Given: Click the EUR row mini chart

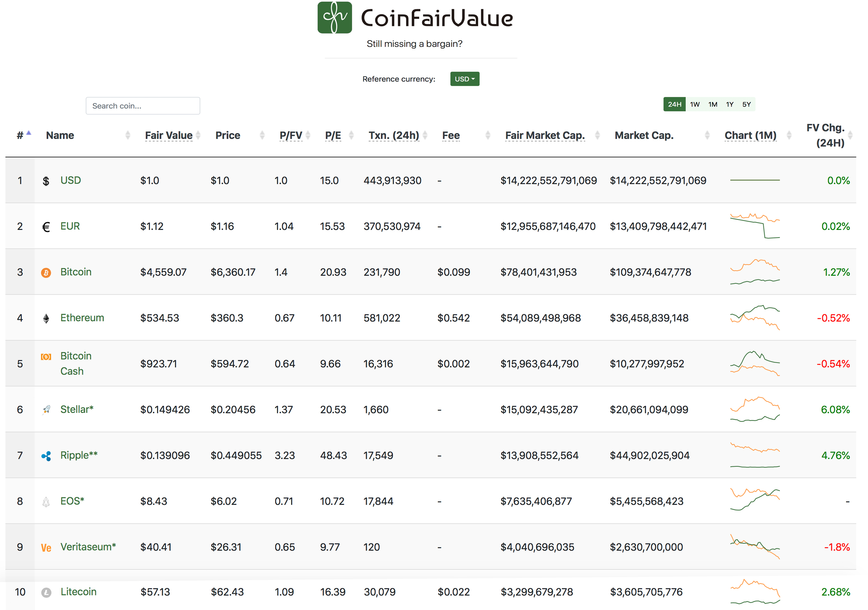Looking at the screenshot, I should pyautogui.click(x=755, y=226).
